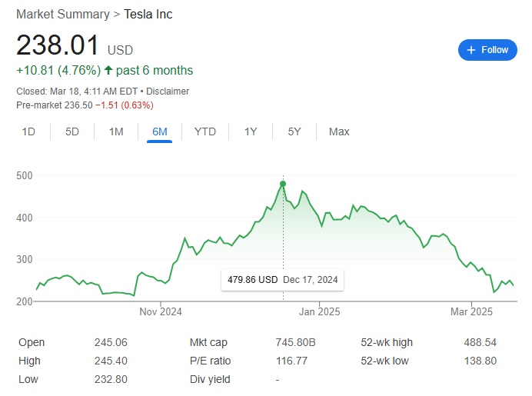Select the 5D time range tab
Screen dimensions: 532x396
pos(72,131)
